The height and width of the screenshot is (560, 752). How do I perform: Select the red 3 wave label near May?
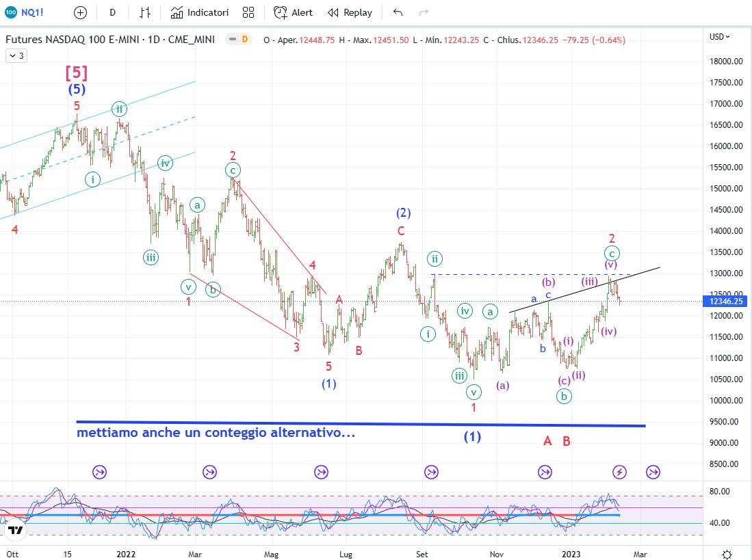point(296,347)
